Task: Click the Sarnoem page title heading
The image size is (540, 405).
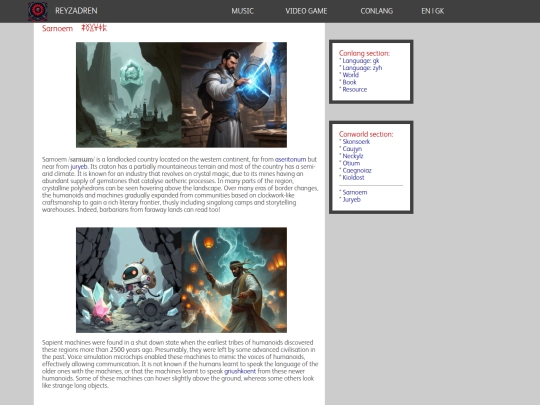Action: pyautogui.click(x=57, y=29)
